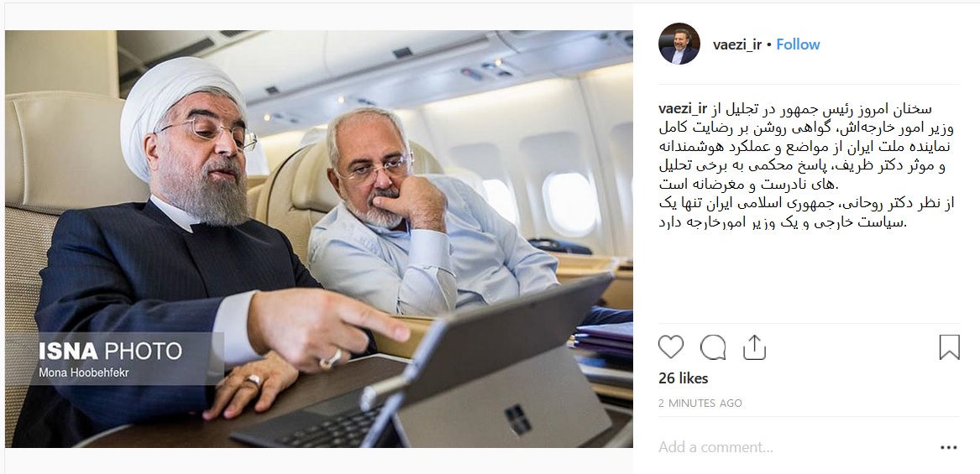Open the vaezi_ir profile avatar

coord(679,44)
